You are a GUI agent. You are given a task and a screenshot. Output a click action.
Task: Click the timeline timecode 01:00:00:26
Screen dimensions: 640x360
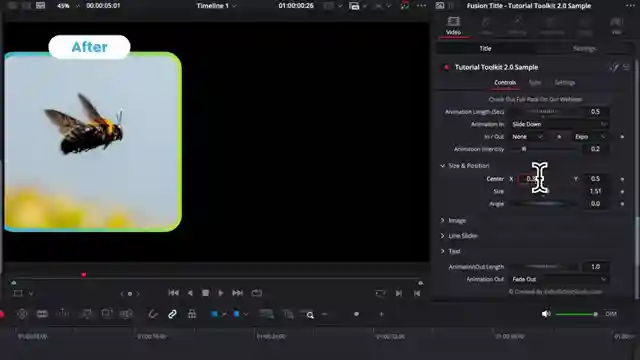point(296,6)
